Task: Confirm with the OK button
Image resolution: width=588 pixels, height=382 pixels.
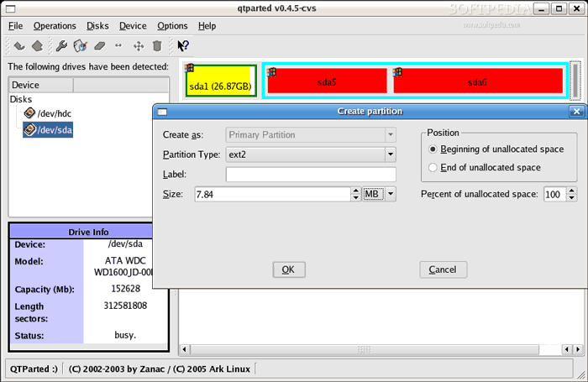Action: [x=289, y=269]
